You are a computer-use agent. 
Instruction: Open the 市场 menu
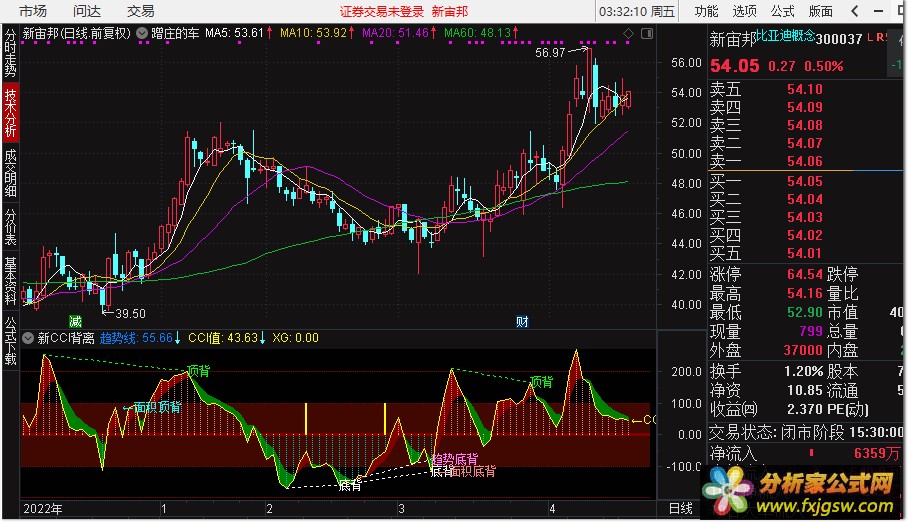click(x=32, y=11)
